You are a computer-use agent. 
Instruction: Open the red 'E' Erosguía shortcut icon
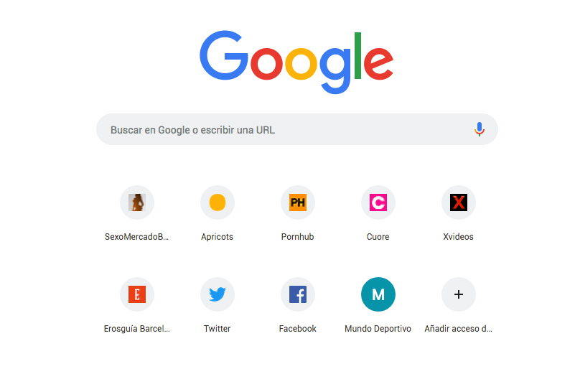[137, 294]
